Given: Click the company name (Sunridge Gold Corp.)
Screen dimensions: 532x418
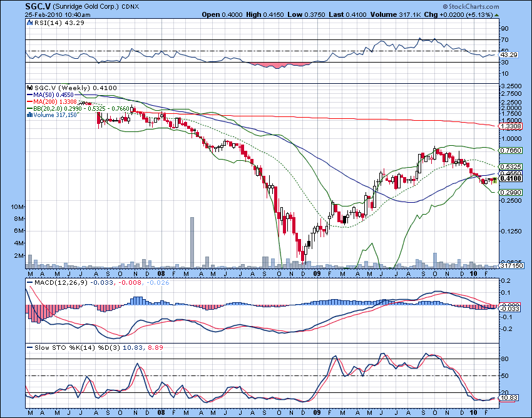Looking at the screenshot, I should coord(86,7).
